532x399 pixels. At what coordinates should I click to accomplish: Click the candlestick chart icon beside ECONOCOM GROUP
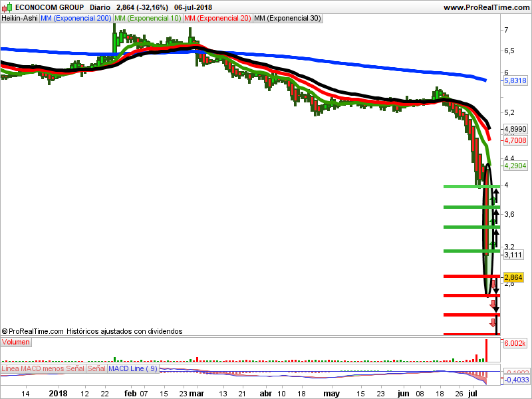7,7
